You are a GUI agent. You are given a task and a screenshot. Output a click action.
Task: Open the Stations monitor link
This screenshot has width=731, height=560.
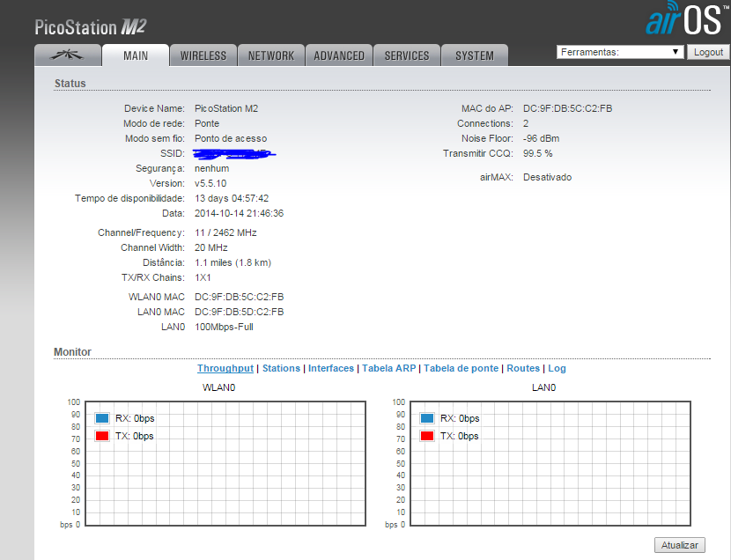[281, 368]
